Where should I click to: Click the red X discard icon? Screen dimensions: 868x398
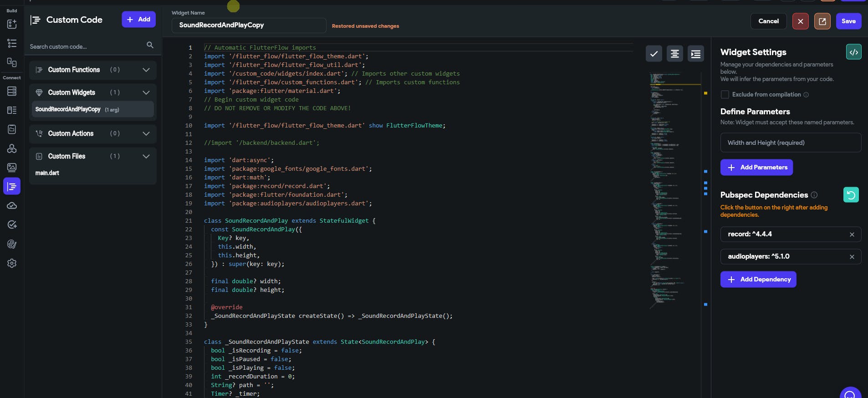pyautogui.click(x=800, y=21)
